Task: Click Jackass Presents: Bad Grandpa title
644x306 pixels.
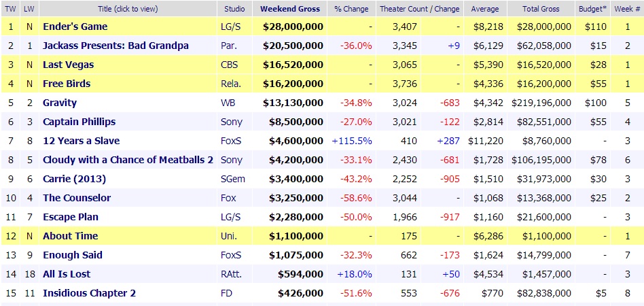Action: pos(115,46)
